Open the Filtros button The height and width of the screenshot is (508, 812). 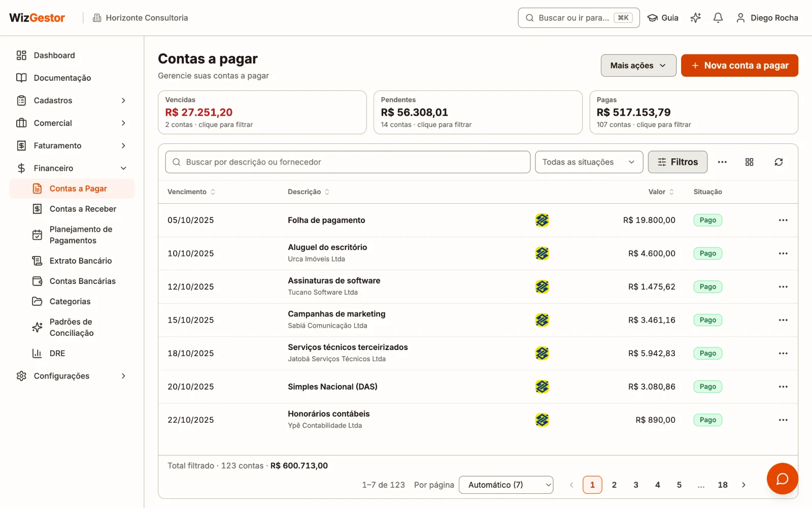coord(678,162)
